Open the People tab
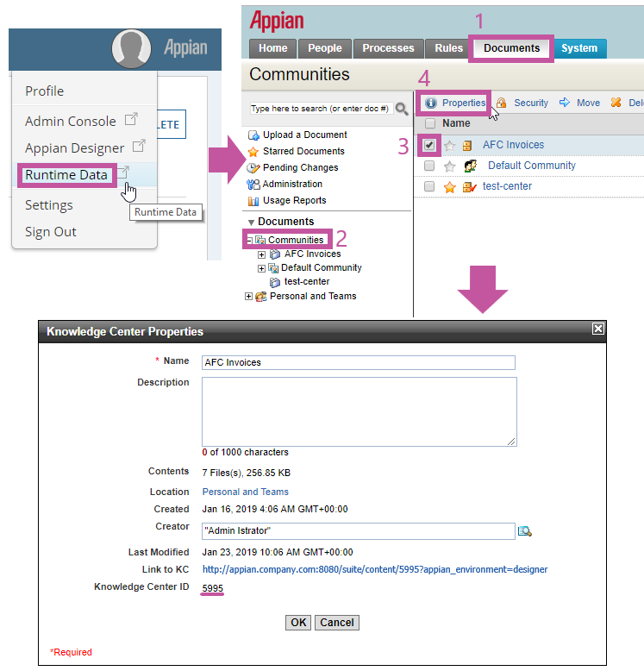Viewport: 644px width, 671px height. point(325,48)
